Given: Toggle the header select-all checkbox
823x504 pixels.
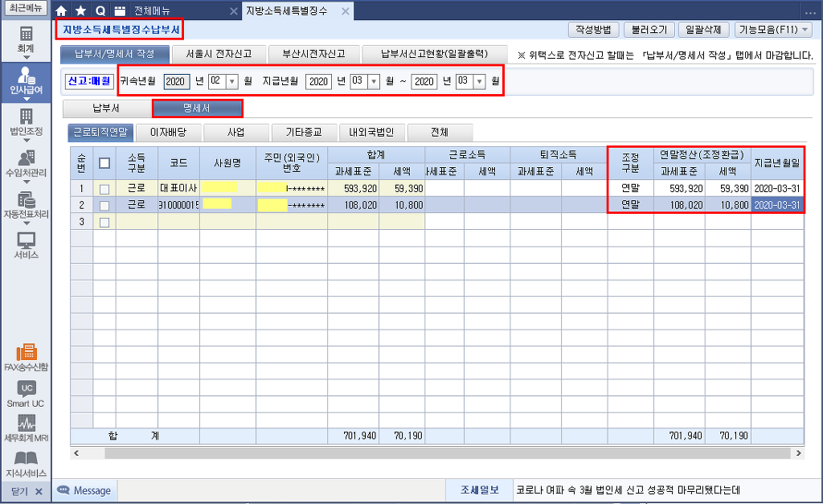Looking at the screenshot, I should (104, 163).
